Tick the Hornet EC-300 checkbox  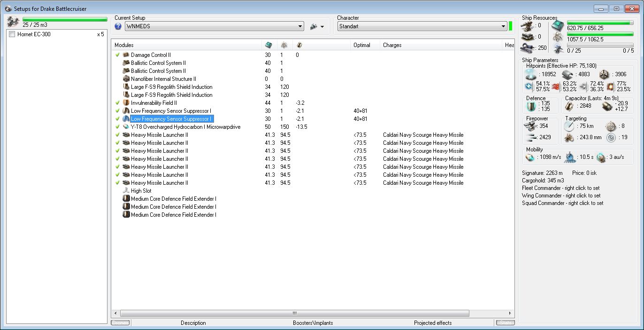(x=12, y=34)
